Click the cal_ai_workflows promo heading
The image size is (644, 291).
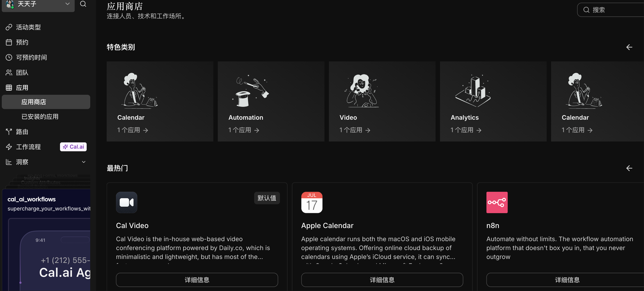click(32, 199)
